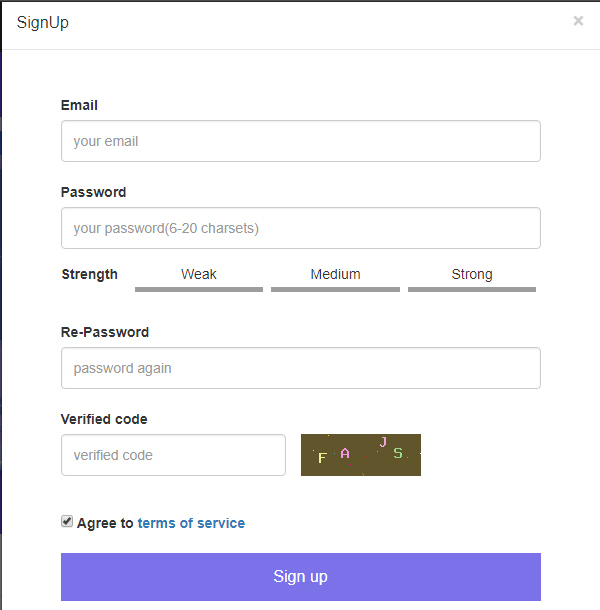Click the gray bar under Medium
Screen dimensions: 600x610
(x=335, y=290)
